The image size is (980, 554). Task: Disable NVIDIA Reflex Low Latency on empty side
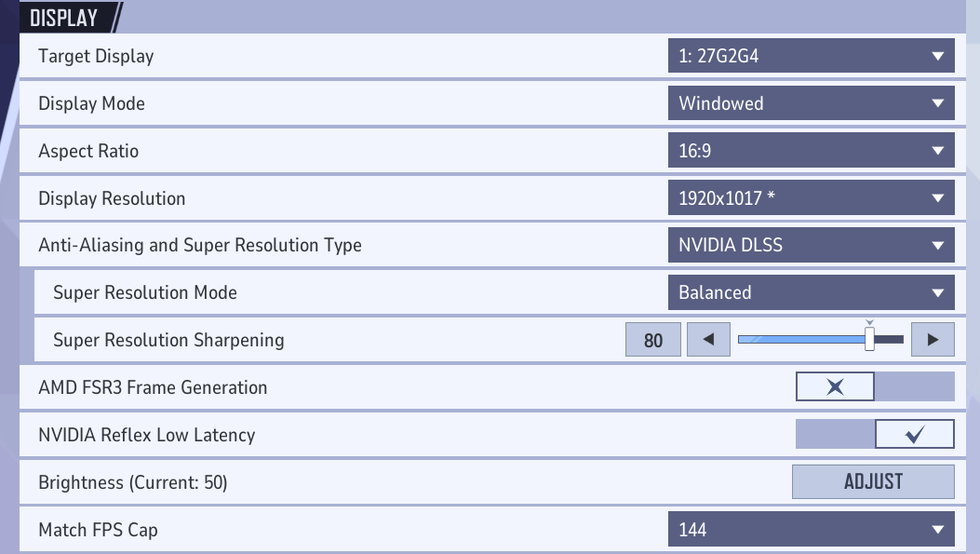835,435
